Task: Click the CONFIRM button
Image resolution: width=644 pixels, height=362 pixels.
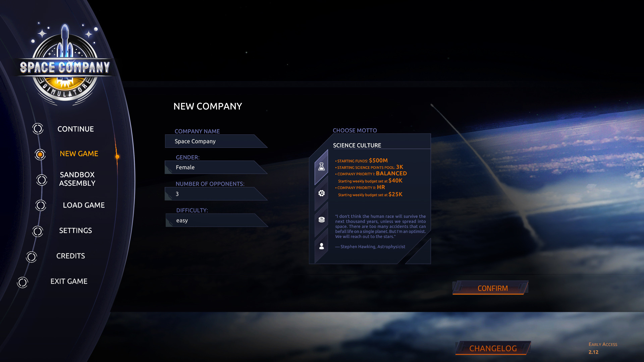Action: (x=492, y=288)
